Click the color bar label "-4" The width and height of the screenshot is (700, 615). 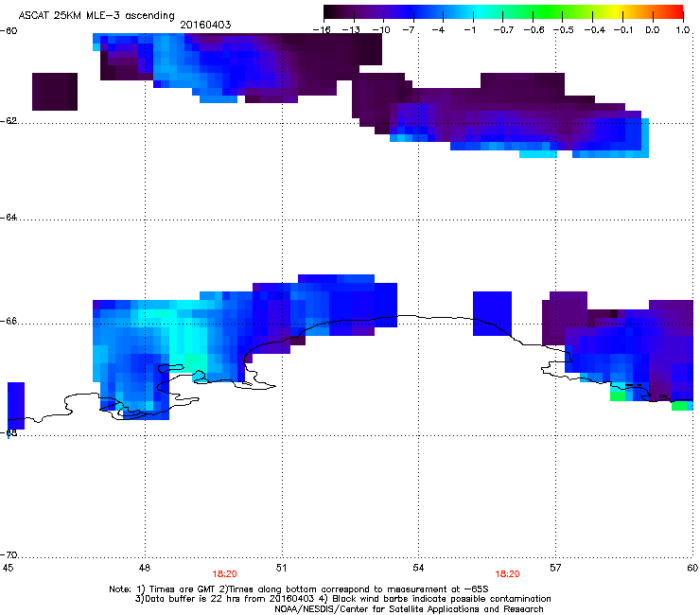438,30
